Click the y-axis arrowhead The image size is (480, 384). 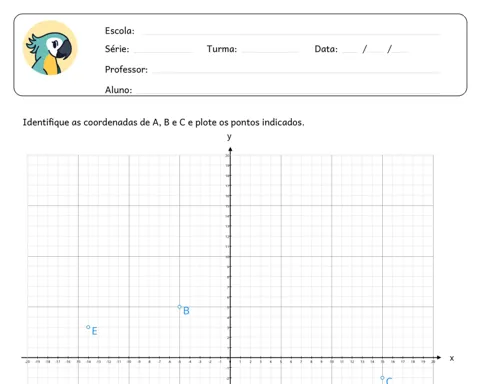pos(230,150)
